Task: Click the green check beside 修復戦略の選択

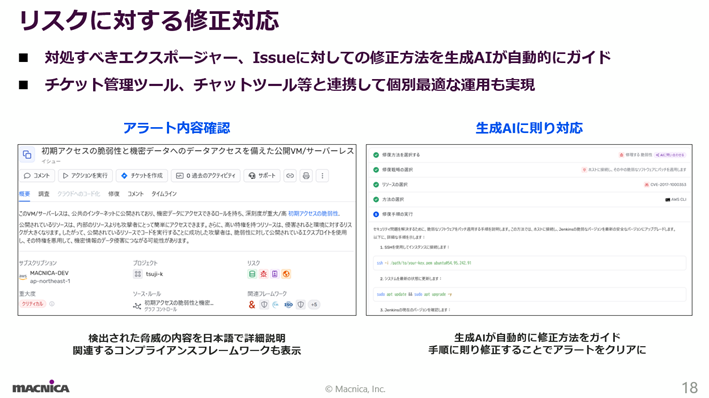Action: coord(376,170)
